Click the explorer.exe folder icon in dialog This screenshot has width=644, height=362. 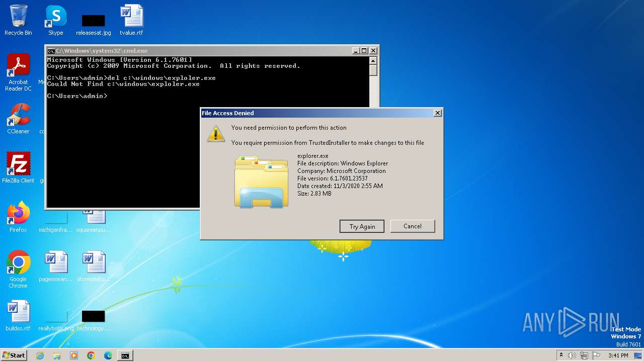pyautogui.click(x=261, y=182)
